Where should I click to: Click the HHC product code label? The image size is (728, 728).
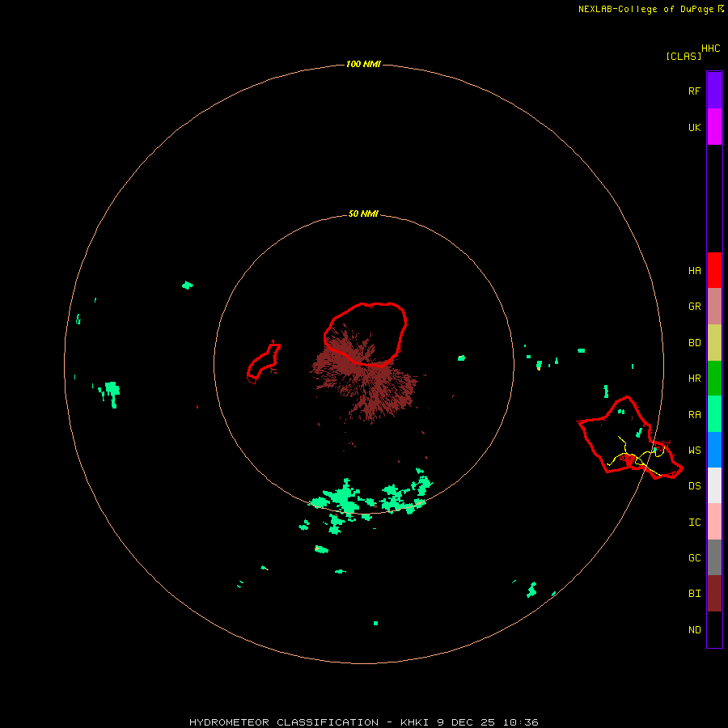coord(711,49)
